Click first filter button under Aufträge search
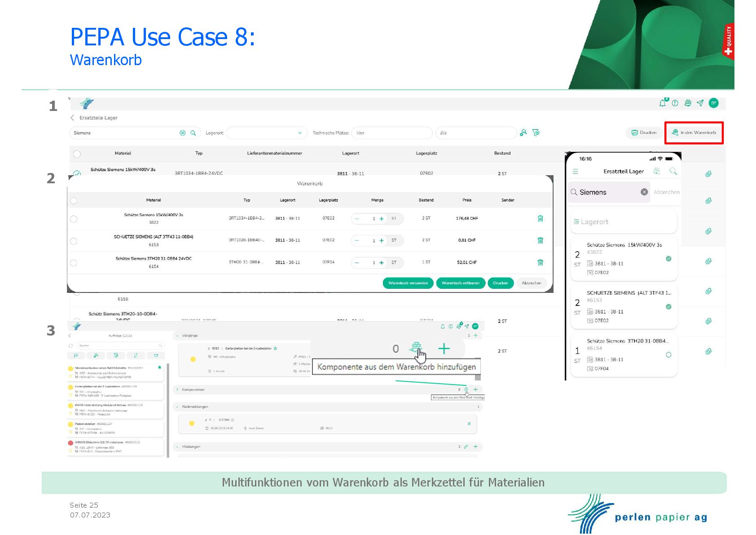 pyautogui.click(x=76, y=355)
